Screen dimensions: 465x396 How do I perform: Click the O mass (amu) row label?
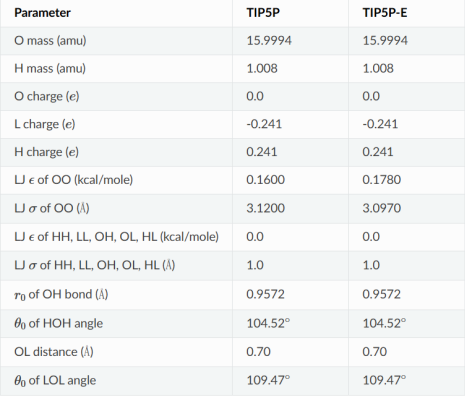pos(50,40)
